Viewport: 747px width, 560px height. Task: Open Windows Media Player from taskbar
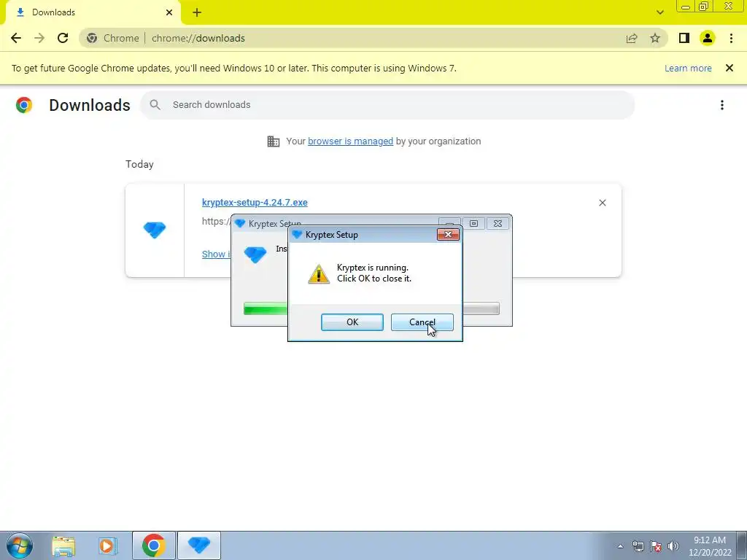click(x=108, y=546)
